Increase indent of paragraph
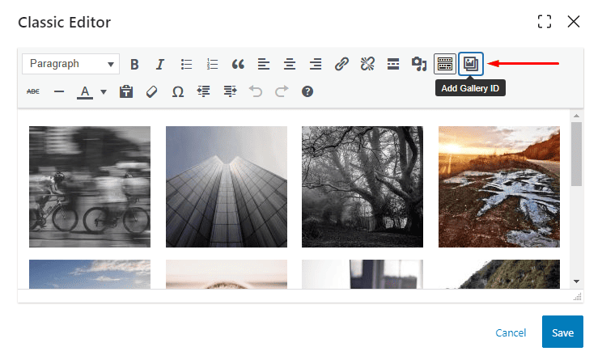602x364 pixels. [230, 91]
